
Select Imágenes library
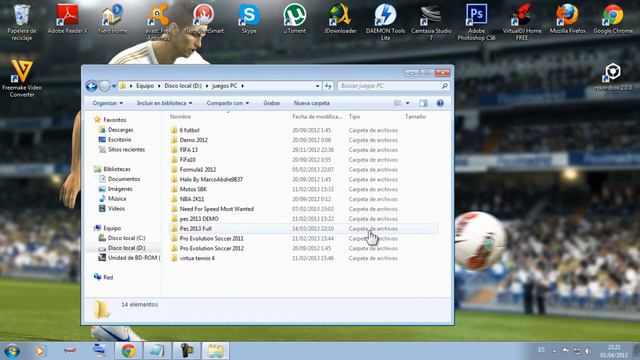(x=116, y=189)
